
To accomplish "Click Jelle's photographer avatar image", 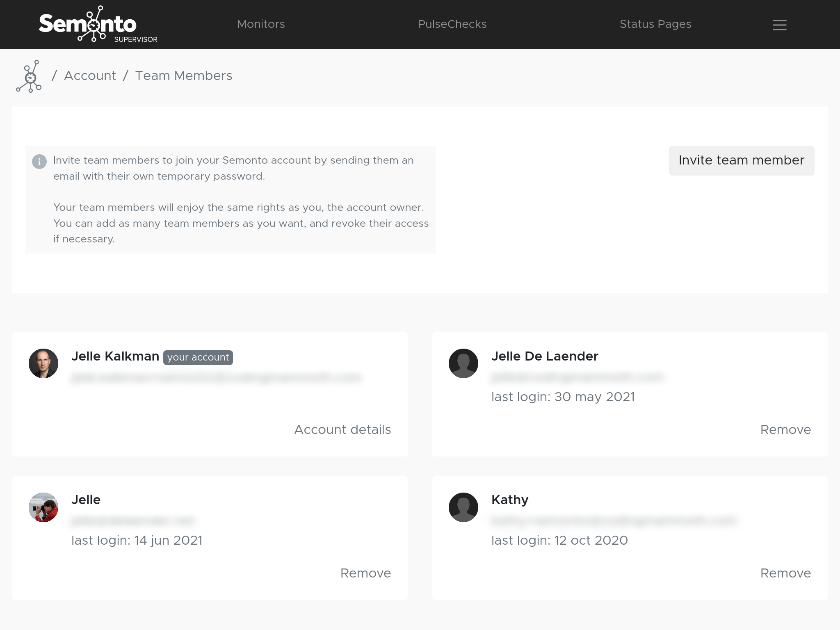I will click(x=43, y=507).
